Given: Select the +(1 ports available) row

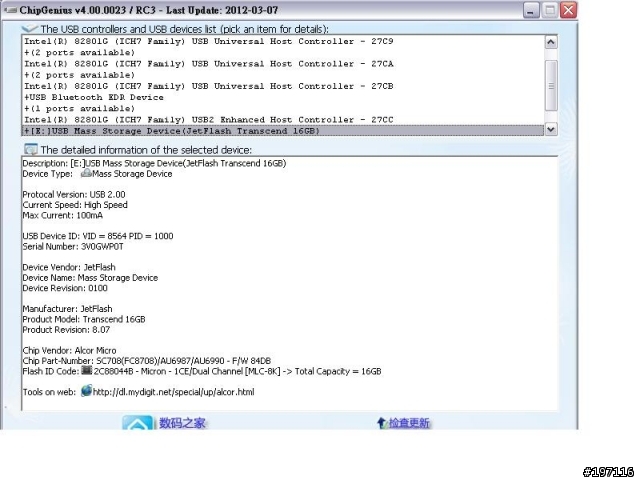Looking at the screenshot, I should (283, 109).
